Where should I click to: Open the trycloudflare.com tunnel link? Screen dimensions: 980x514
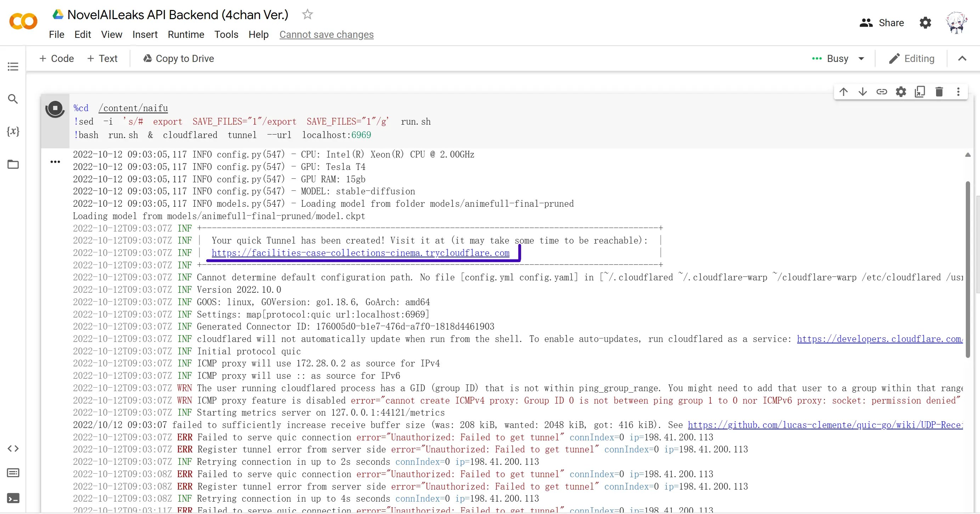tap(360, 253)
